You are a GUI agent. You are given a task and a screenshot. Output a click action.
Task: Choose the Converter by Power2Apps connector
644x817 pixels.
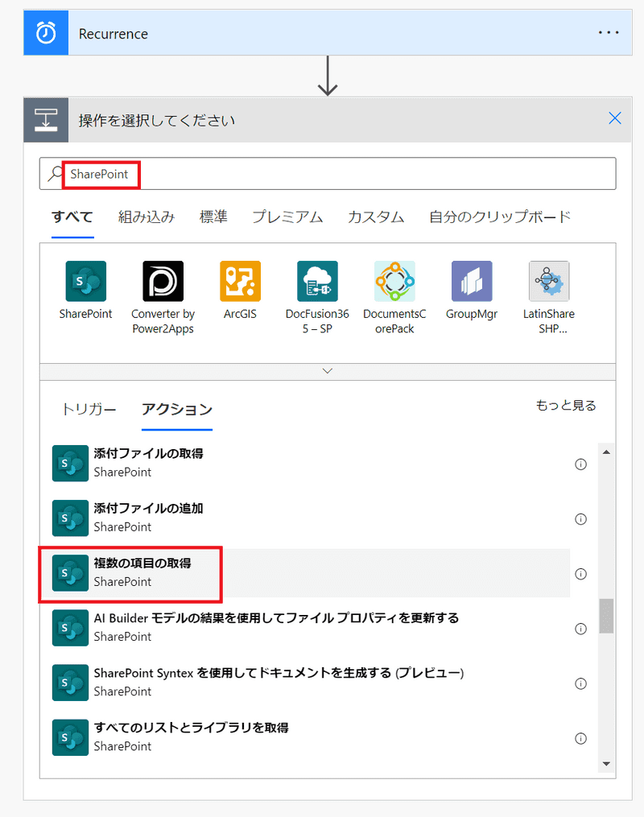tap(163, 282)
